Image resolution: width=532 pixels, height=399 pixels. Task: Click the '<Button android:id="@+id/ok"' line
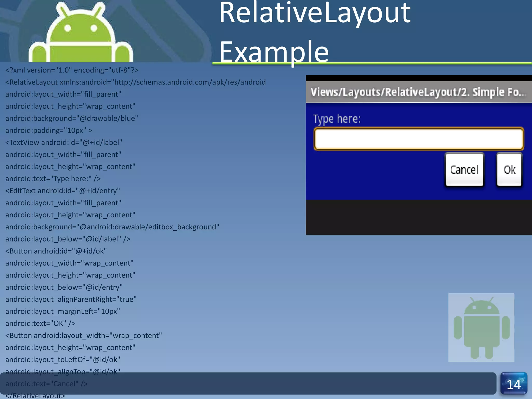(56, 251)
